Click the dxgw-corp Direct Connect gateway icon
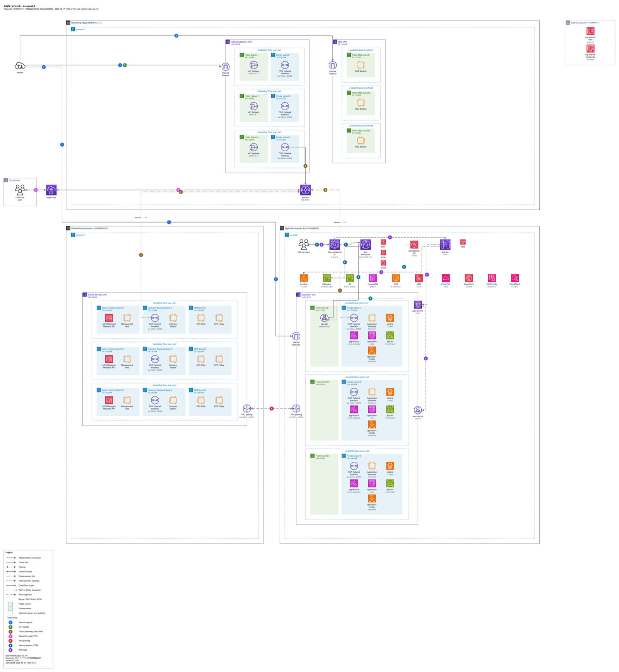 tap(51, 190)
